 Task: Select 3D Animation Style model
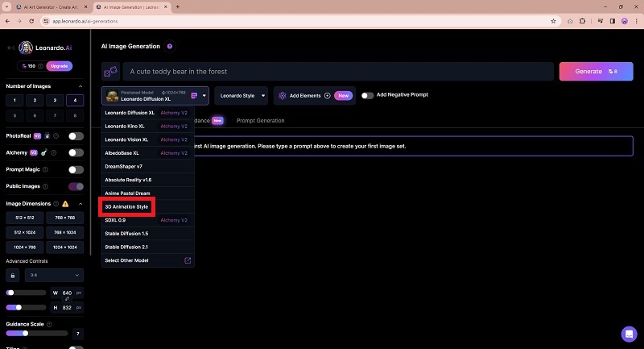pyautogui.click(x=148, y=207)
